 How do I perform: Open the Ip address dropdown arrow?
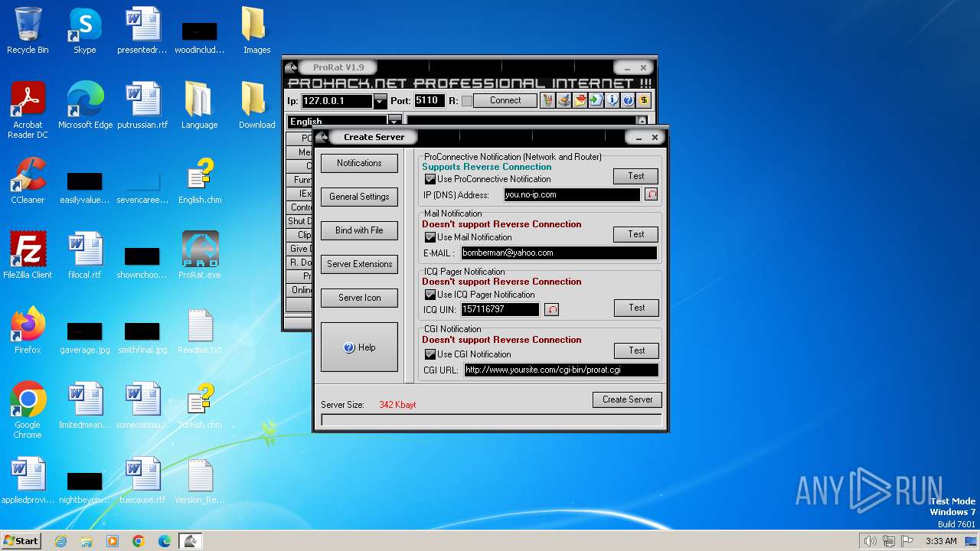[x=381, y=101]
